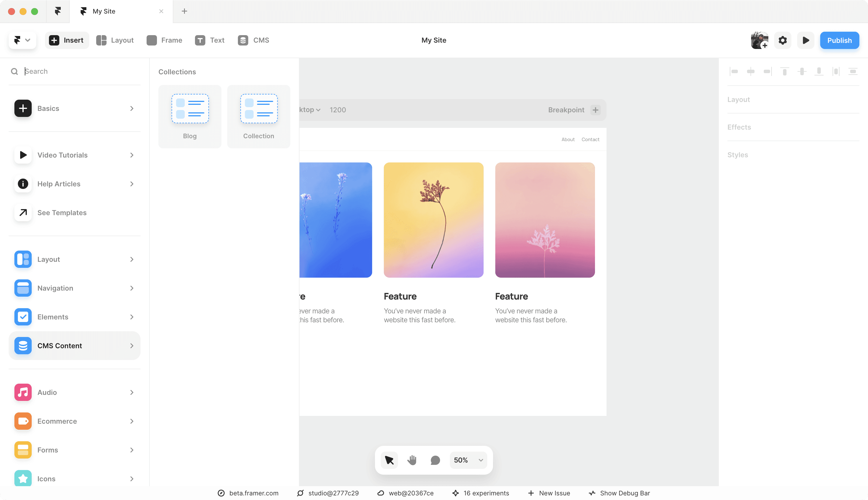Select the CMS Content menu item
Screen dimensions: 868x500
tap(75, 346)
